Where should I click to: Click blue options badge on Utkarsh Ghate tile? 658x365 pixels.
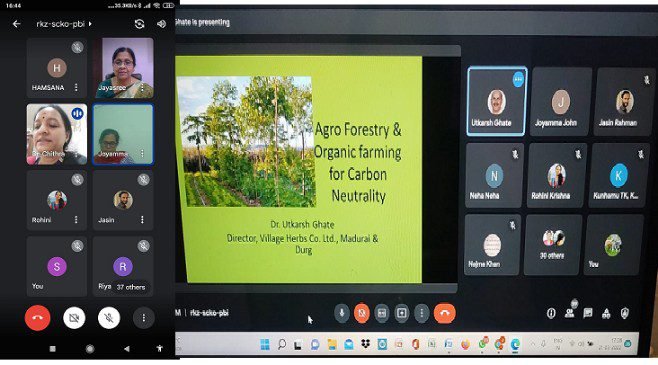pos(518,80)
